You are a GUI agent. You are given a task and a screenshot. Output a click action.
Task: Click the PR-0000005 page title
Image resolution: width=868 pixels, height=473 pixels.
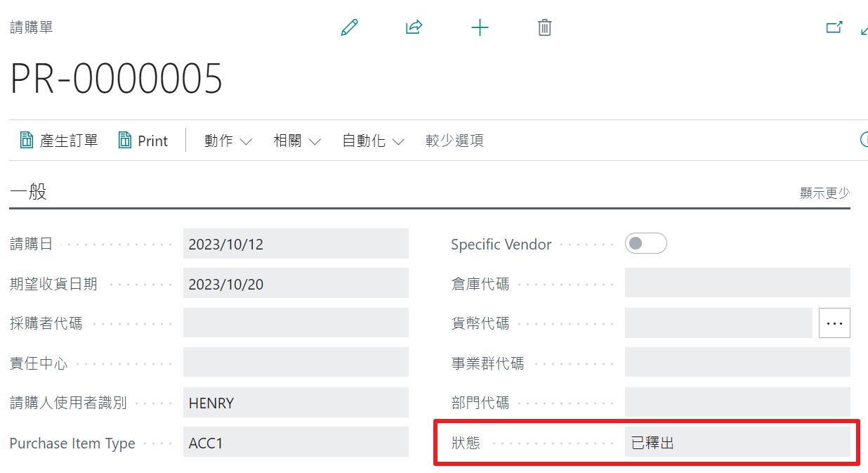pyautogui.click(x=117, y=79)
